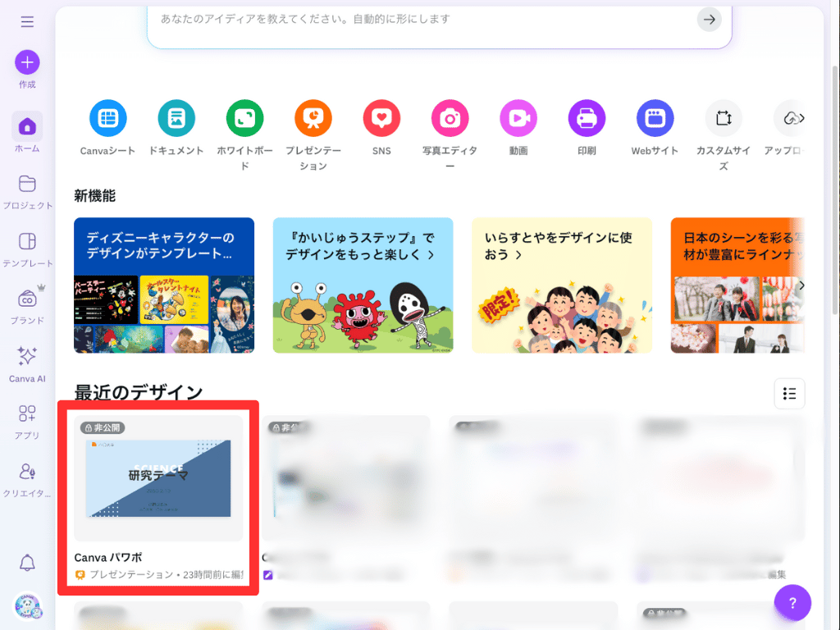Image resolution: width=840 pixels, height=630 pixels.
Task: Open the purple help question mark button
Action: pos(792,603)
